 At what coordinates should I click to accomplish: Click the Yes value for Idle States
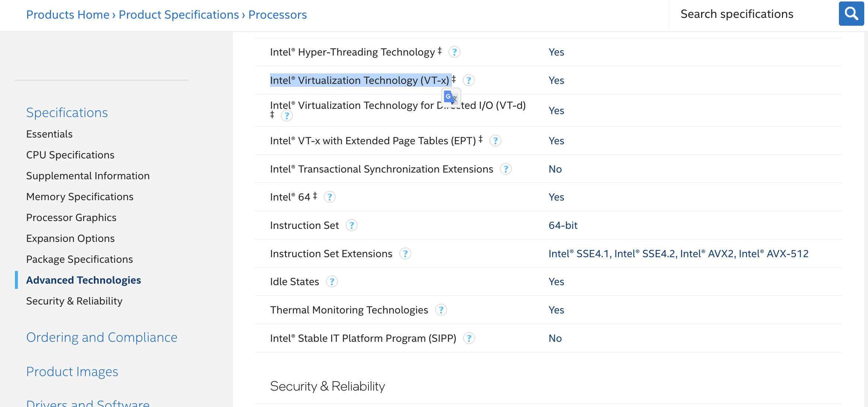point(556,281)
